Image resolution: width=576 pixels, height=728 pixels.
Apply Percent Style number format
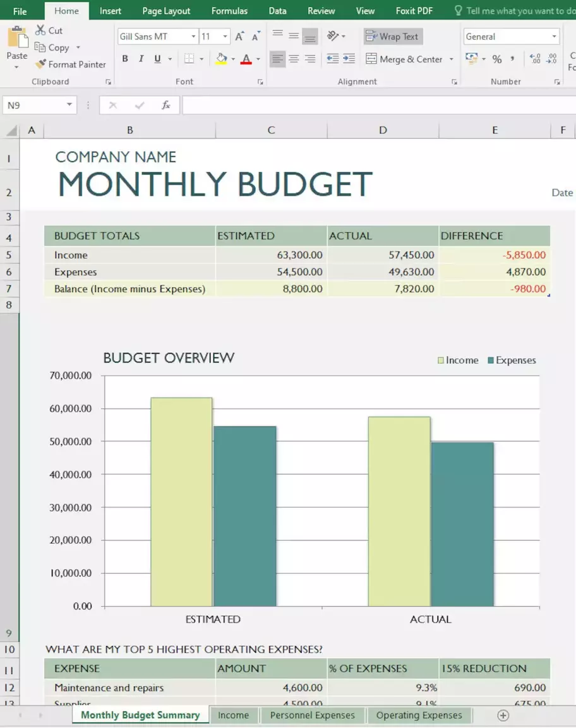pos(497,59)
